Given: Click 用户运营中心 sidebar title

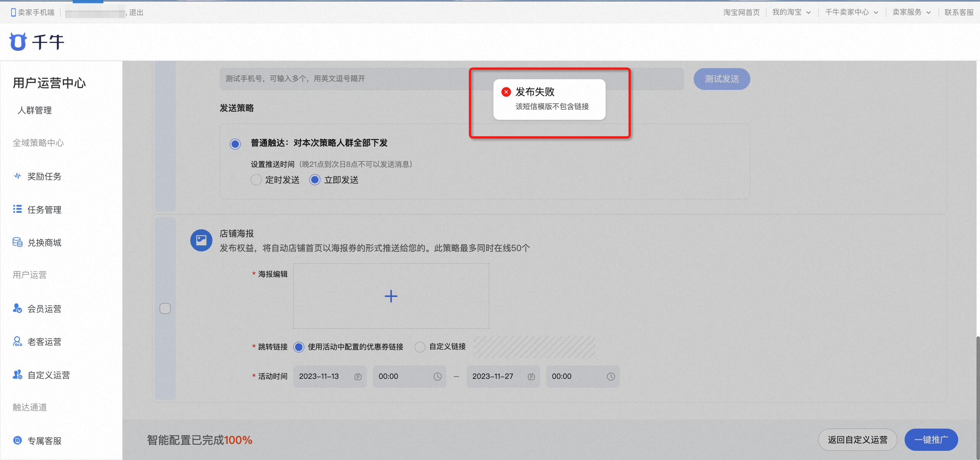Looking at the screenshot, I should [x=49, y=83].
